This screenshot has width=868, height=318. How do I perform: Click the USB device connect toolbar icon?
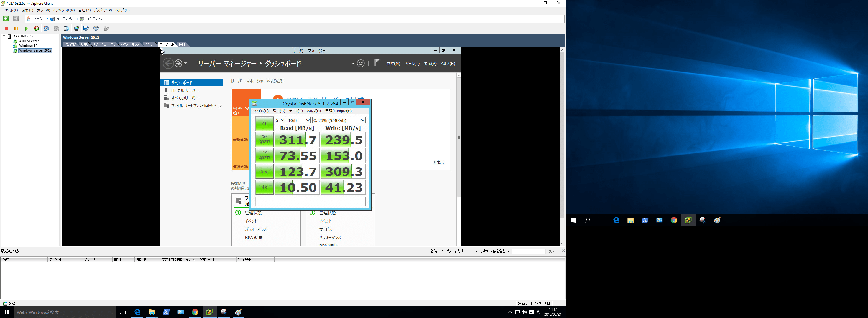pos(106,29)
